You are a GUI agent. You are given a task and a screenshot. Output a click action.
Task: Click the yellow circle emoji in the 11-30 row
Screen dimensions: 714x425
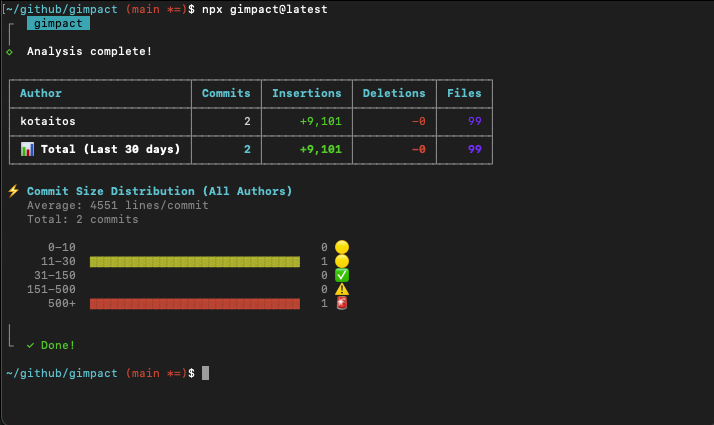coord(342,261)
